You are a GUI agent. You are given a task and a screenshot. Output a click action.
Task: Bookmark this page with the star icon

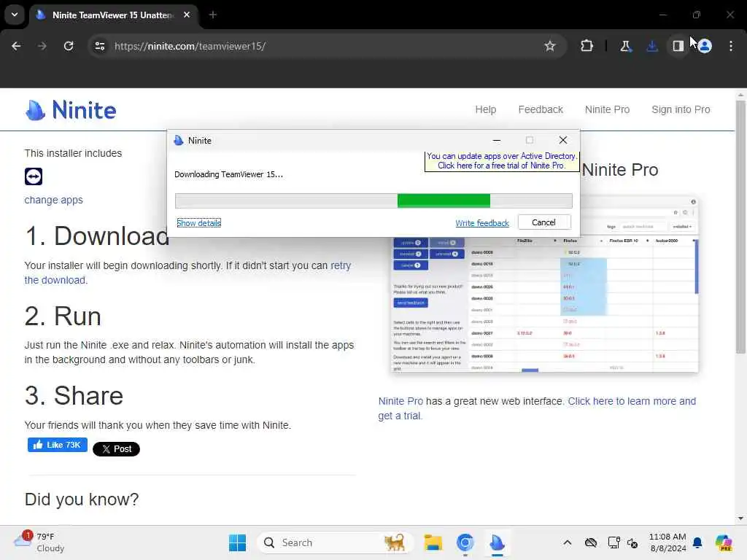click(x=550, y=46)
